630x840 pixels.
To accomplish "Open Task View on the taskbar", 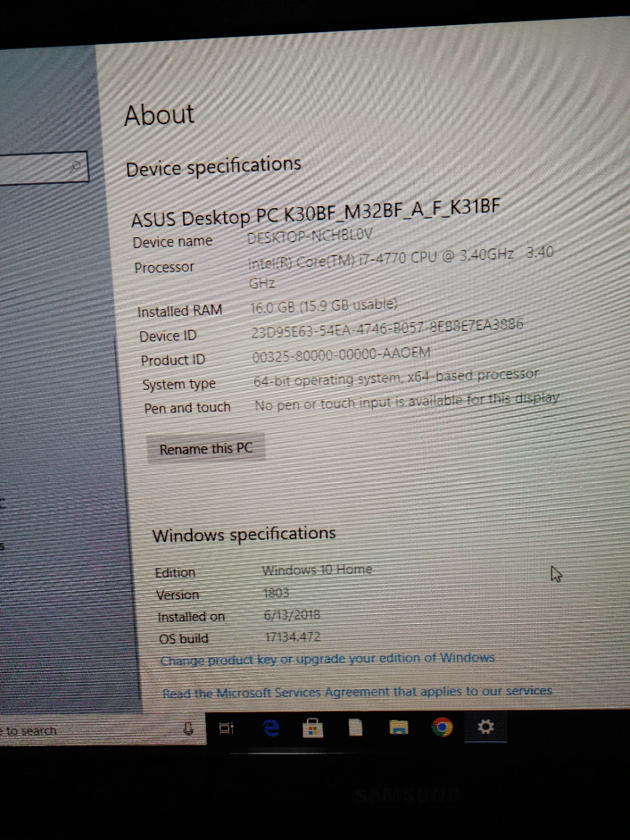I will pos(226,727).
